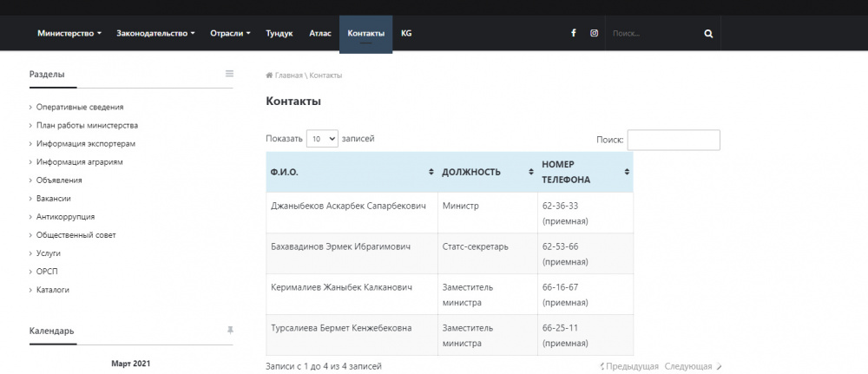This screenshot has height=374, width=868.
Task: Open the Instagram page icon
Action: point(595,33)
